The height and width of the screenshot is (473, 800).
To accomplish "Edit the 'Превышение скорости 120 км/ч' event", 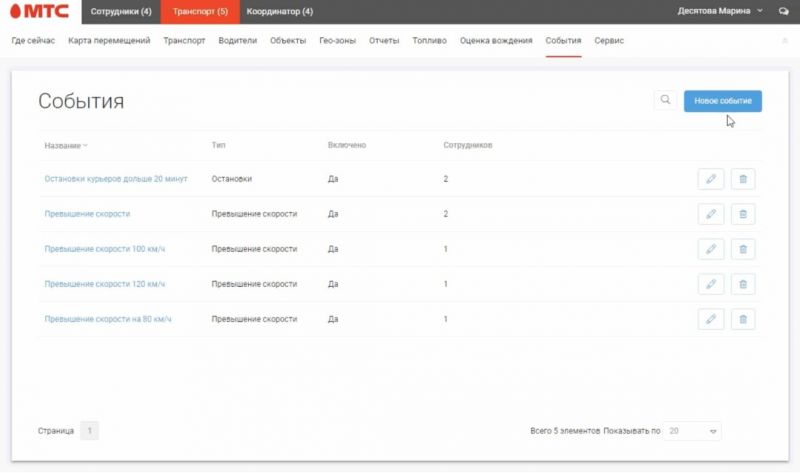I will coord(710,284).
